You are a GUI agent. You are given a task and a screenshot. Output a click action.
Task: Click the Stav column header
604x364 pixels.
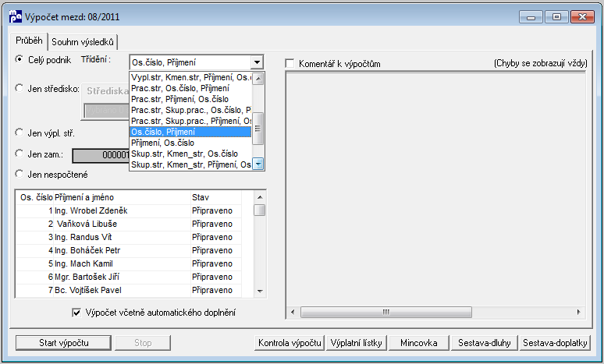216,197
